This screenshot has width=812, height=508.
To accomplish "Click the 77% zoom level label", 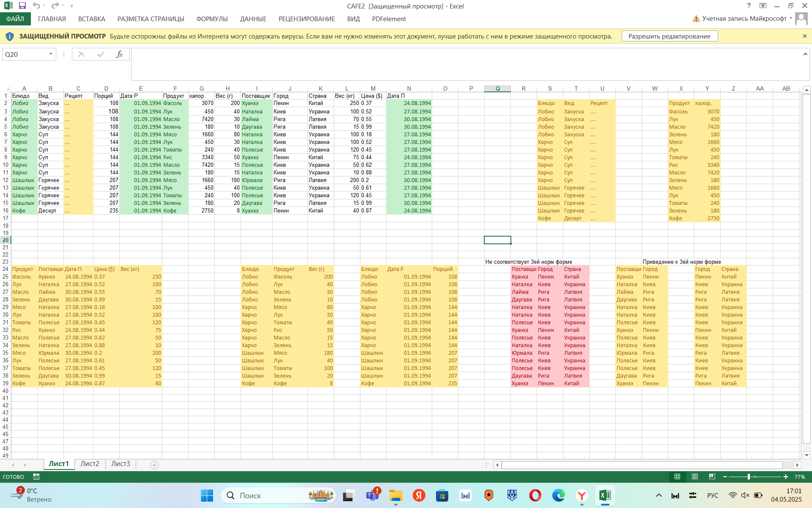I will [800, 477].
